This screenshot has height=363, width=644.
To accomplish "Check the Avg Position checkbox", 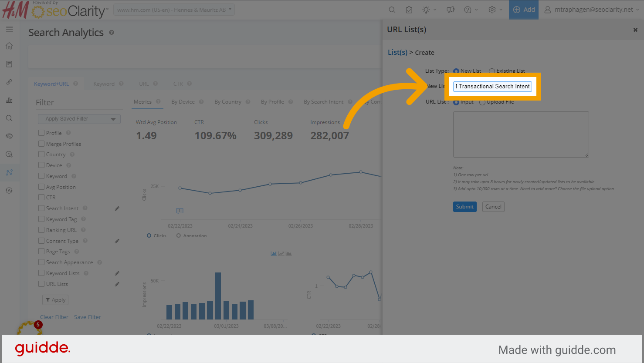I will point(41,187).
